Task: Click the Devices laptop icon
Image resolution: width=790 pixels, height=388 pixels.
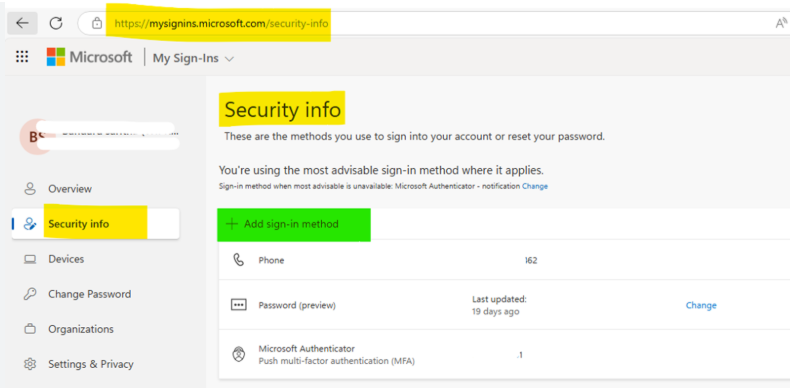Action: coord(30,259)
